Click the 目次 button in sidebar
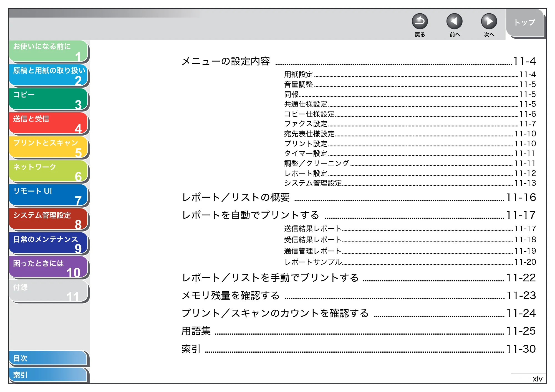Screen dimensions: 555x392 48,358
